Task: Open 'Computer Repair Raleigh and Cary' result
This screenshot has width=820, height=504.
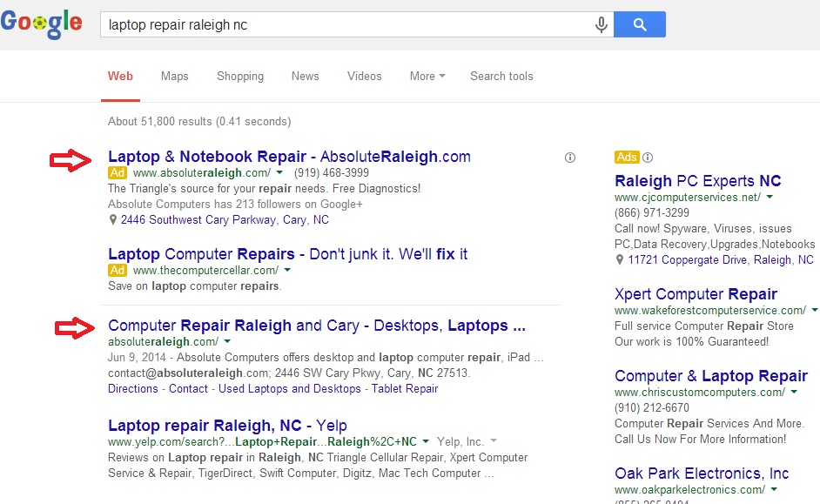Action: pyautogui.click(x=316, y=326)
